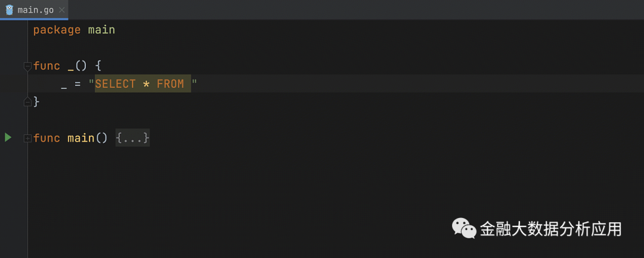The image size is (644, 258).
Task: Unfold the {...} placeholder in func main
Action: pyautogui.click(x=132, y=138)
